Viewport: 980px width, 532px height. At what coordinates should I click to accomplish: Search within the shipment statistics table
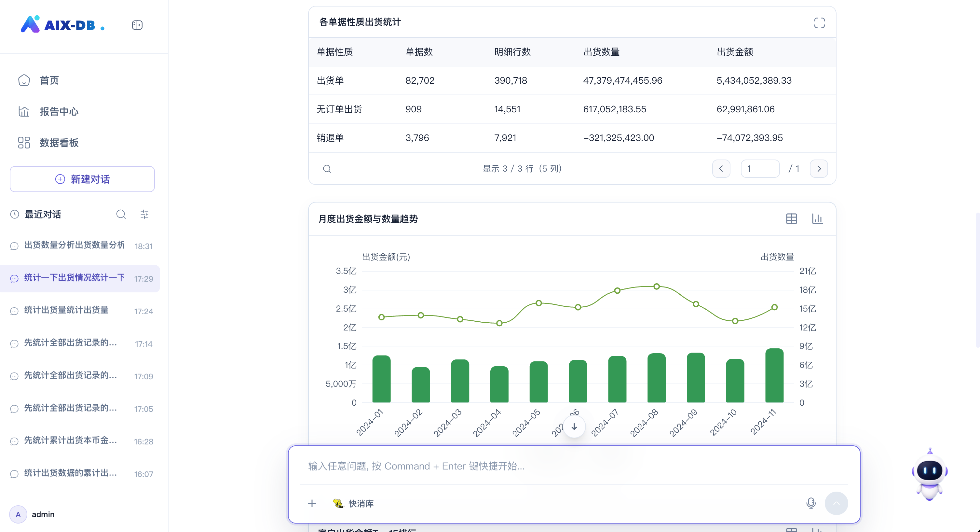[327, 169]
